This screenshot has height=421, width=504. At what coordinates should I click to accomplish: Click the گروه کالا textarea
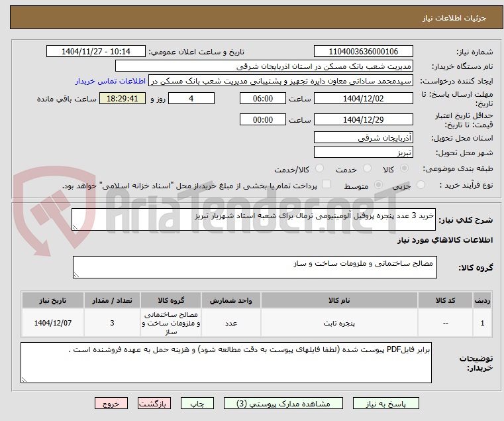pos(255,267)
